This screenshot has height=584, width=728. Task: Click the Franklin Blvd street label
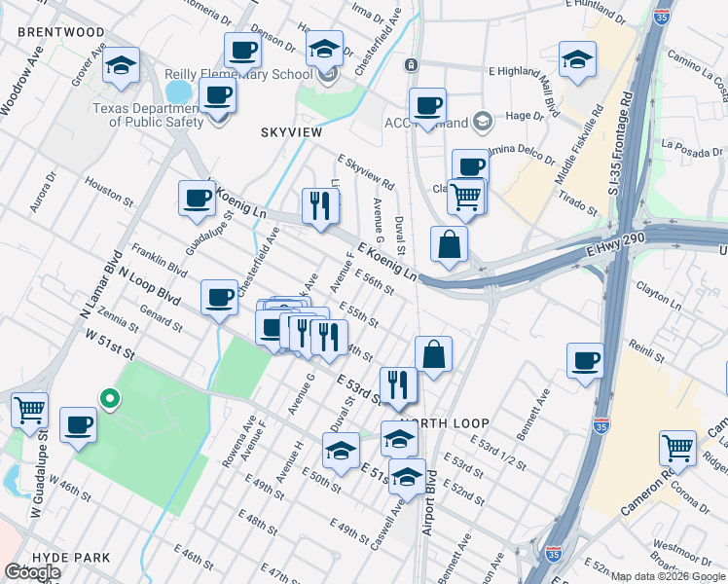160,260
